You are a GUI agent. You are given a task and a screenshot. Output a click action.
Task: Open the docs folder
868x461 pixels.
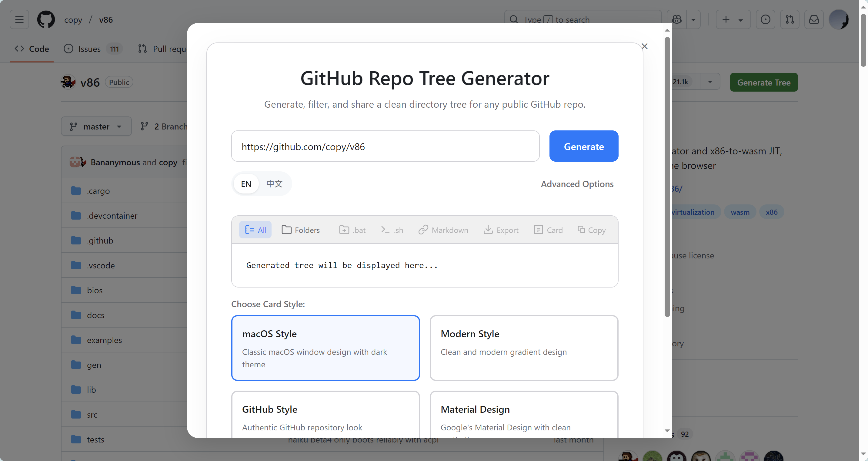(x=95, y=315)
